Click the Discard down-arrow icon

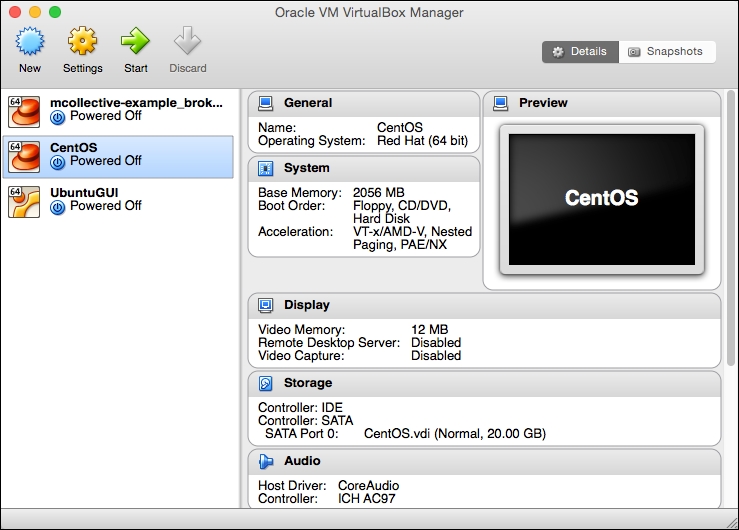pos(188,41)
